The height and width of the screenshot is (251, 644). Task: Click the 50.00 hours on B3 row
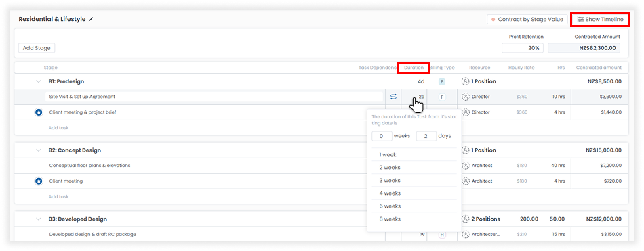(557, 219)
